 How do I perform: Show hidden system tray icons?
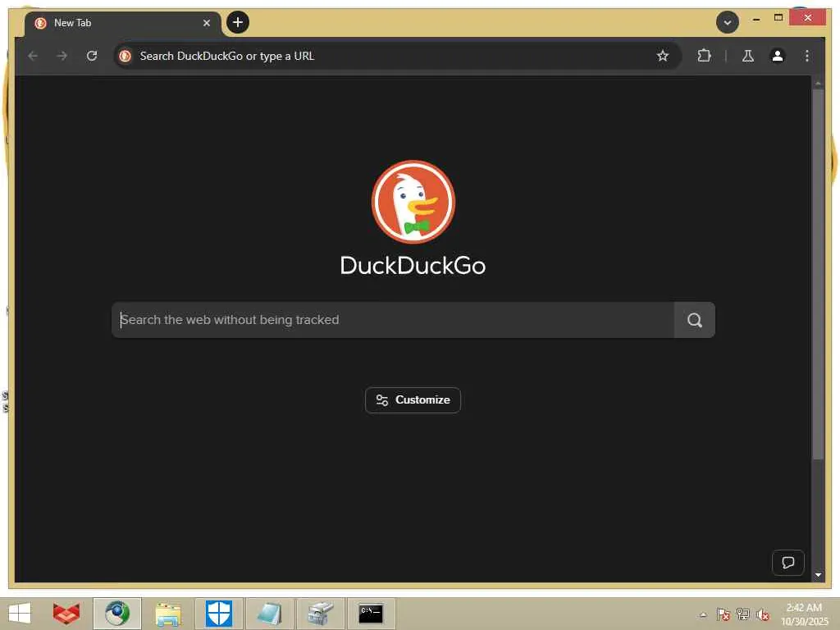pyautogui.click(x=703, y=614)
